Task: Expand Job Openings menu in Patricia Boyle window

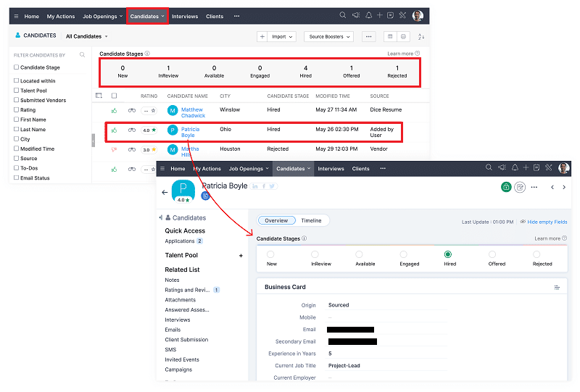Action: 249,169
